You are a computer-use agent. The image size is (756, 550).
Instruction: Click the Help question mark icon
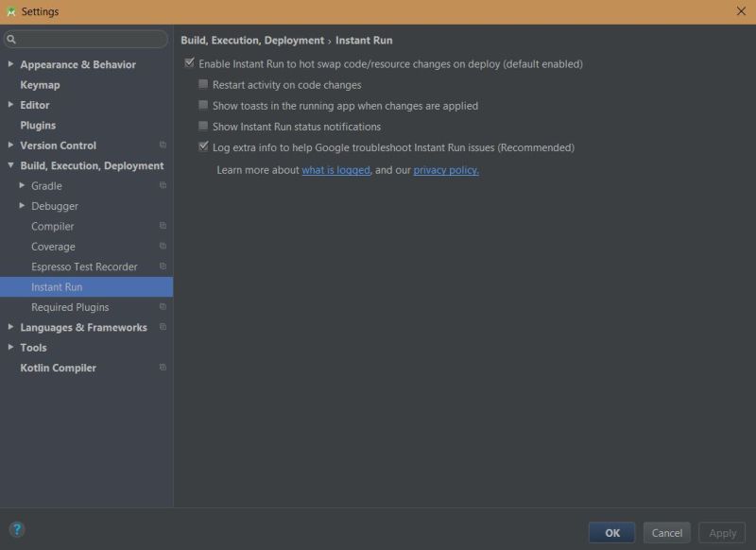tap(17, 529)
